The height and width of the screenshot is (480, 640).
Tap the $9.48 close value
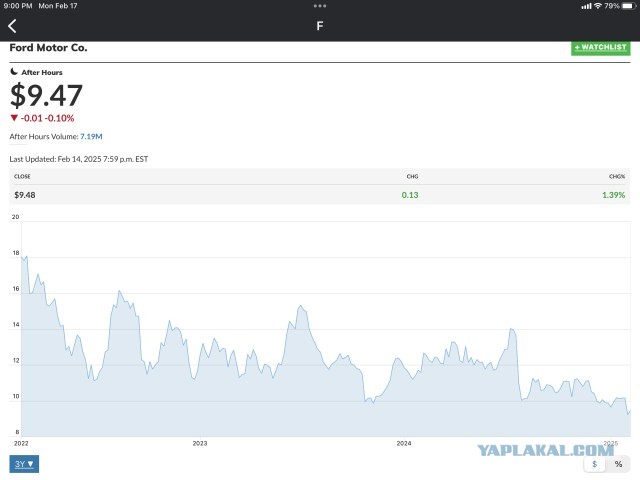[24, 195]
